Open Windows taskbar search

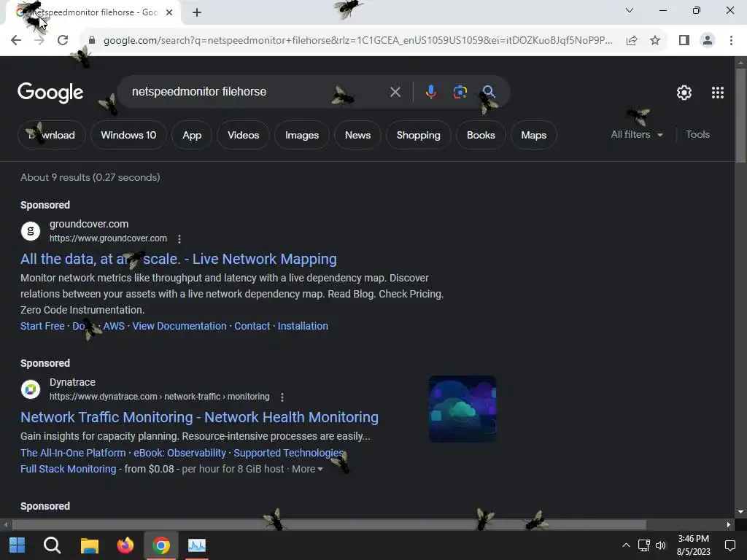pyautogui.click(x=52, y=545)
